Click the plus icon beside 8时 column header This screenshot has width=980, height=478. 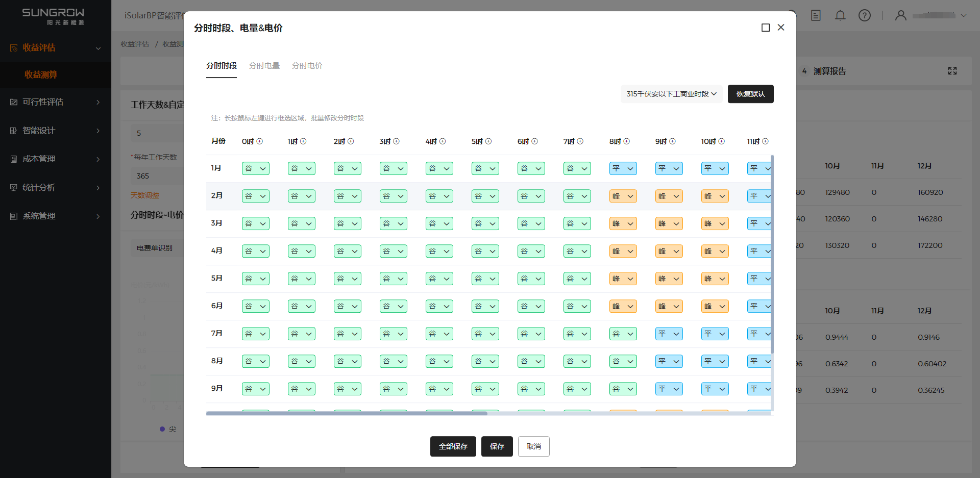click(x=627, y=141)
